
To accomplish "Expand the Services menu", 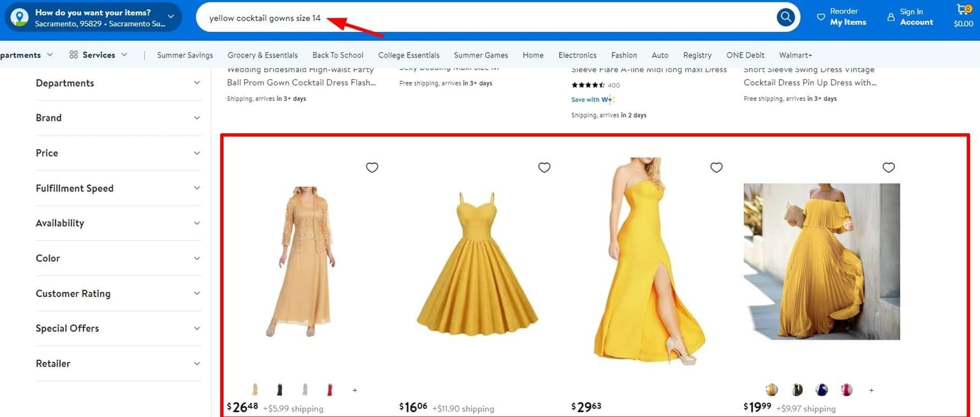I will tap(99, 55).
